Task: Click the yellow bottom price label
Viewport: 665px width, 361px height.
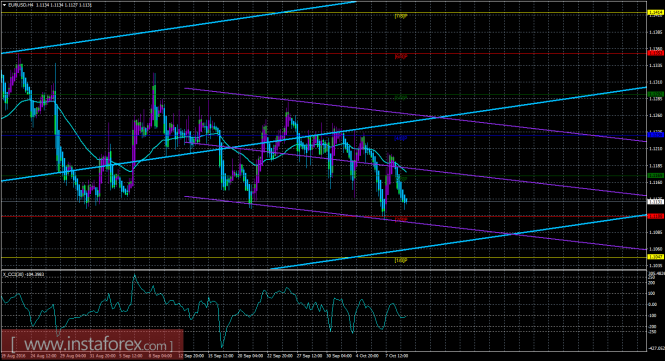Action: pos(656,257)
